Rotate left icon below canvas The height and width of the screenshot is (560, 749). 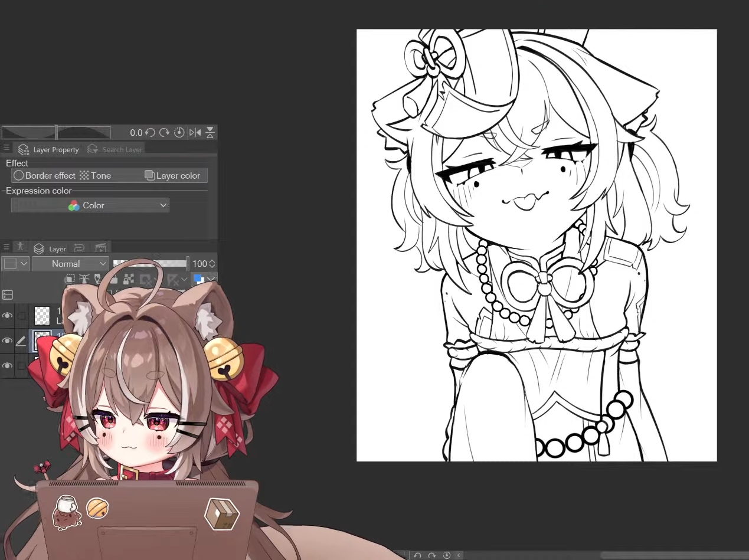click(x=417, y=555)
